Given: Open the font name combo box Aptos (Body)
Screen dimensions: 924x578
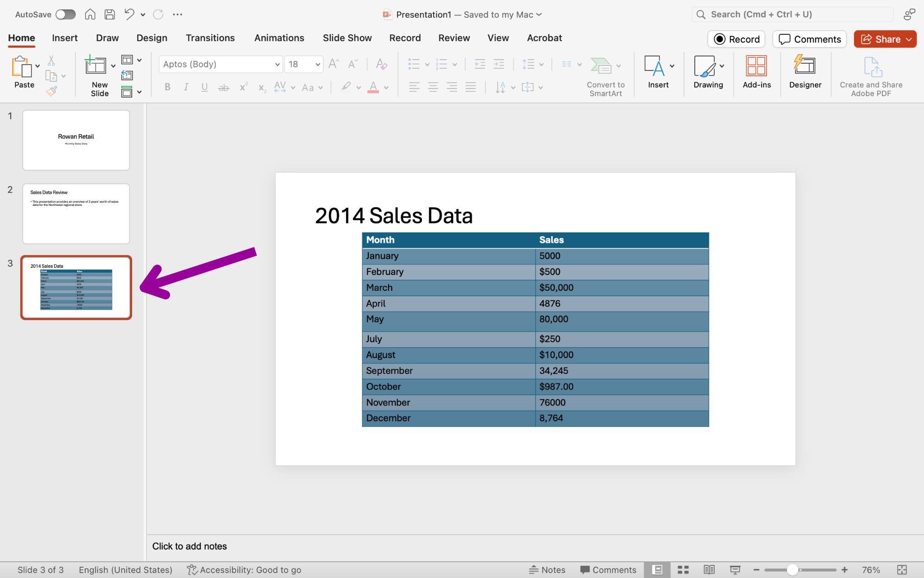Looking at the screenshot, I should point(221,64).
